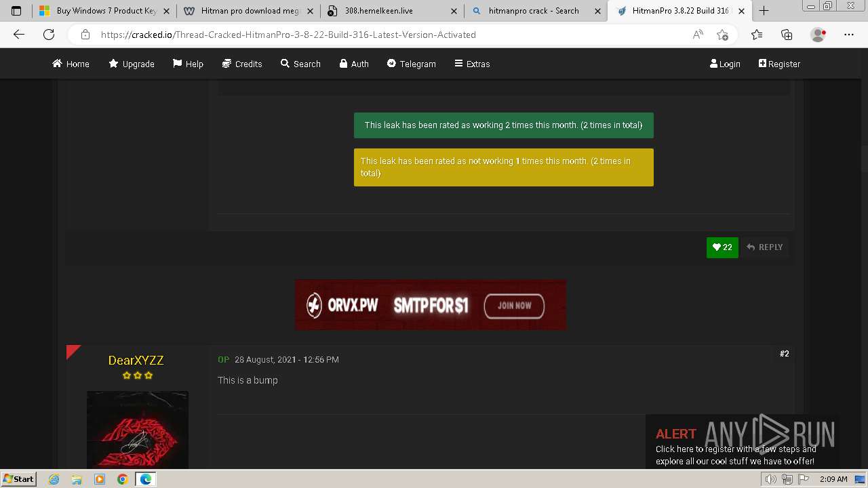Open the Collections panel
Viewport: 868px width, 488px height.
[x=787, y=35]
